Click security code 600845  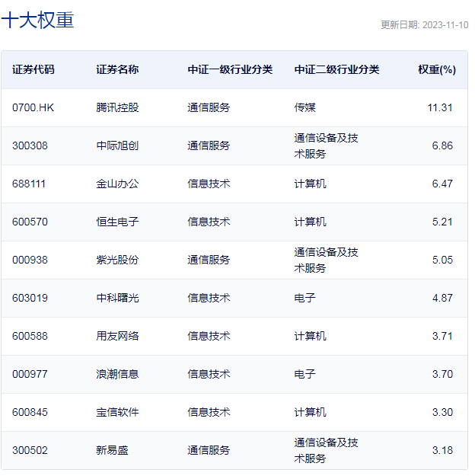point(30,412)
